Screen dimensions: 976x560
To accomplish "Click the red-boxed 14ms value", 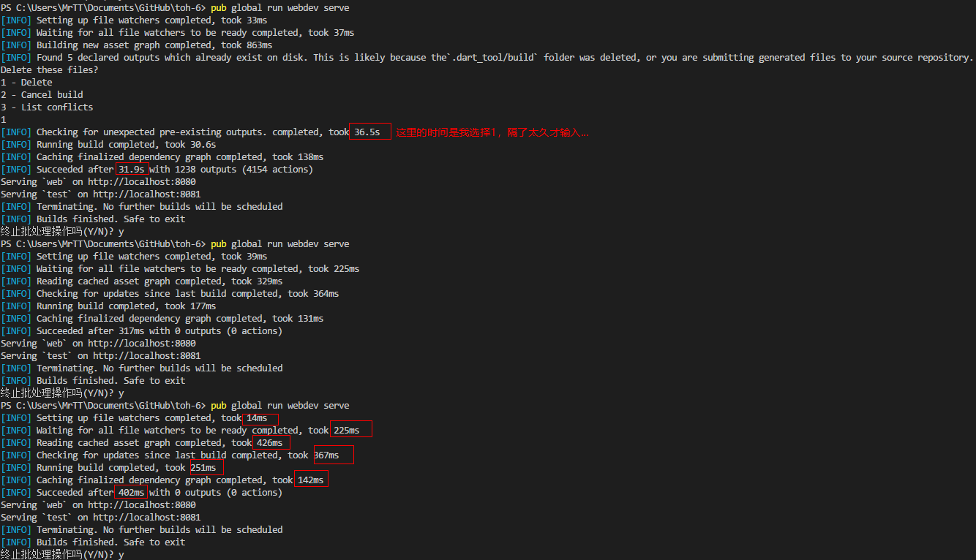I will click(x=258, y=418).
